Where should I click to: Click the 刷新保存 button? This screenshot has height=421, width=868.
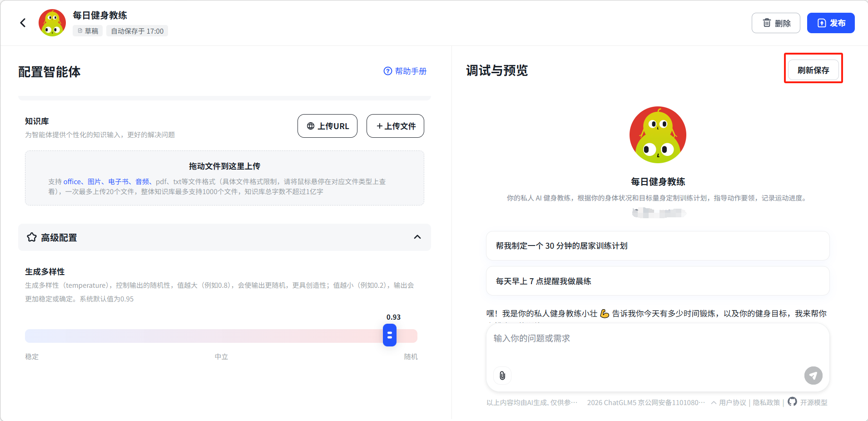click(x=813, y=70)
